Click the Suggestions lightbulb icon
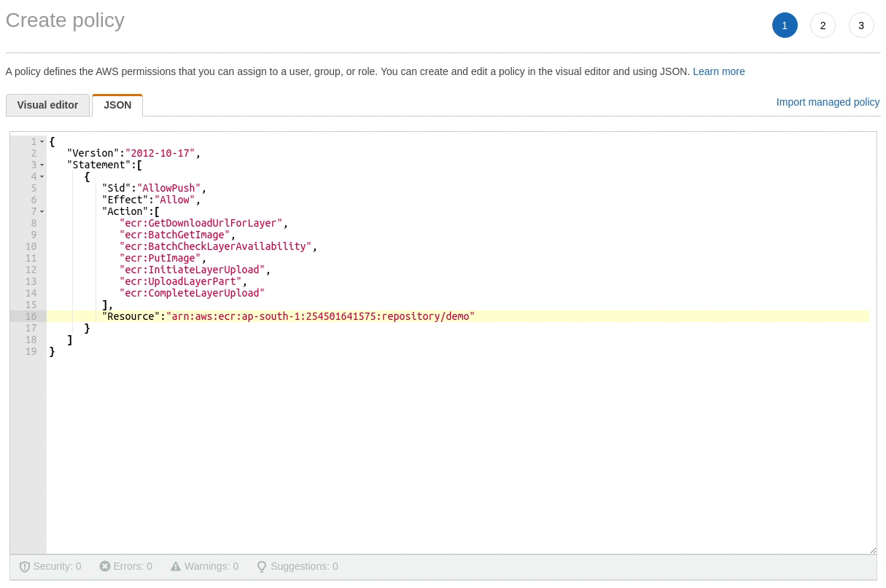The width and height of the screenshot is (886, 588). coord(261,566)
